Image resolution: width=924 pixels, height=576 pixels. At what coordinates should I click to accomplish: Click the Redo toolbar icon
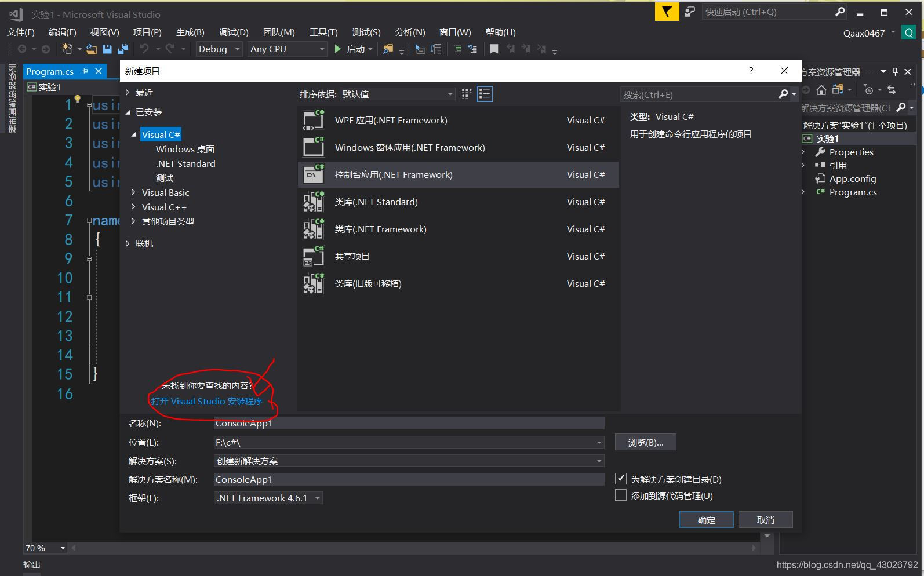pos(170,49)
